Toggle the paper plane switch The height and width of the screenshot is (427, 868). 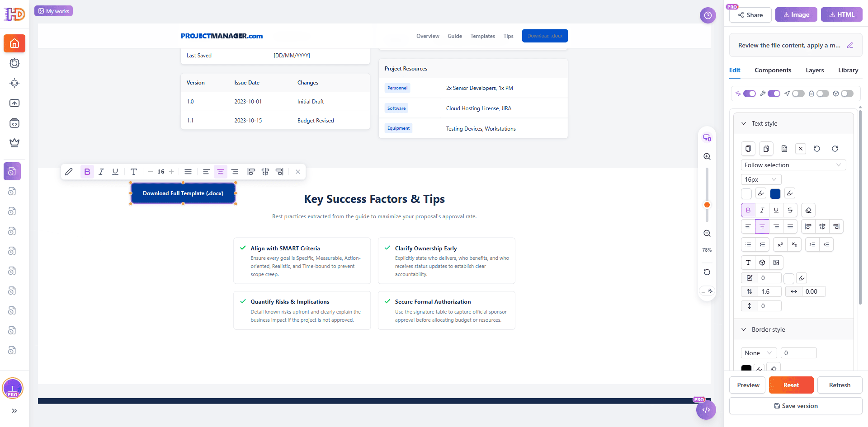798,94
